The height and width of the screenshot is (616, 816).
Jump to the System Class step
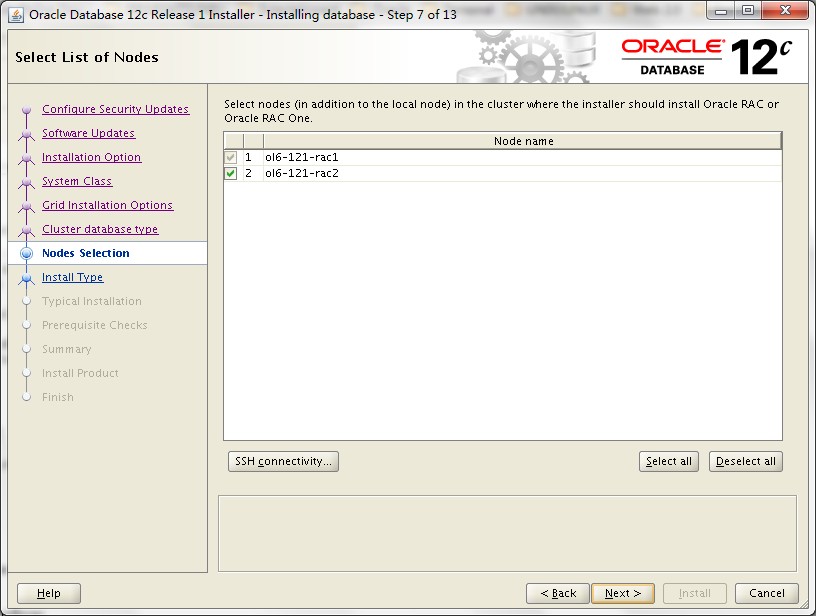77,181
